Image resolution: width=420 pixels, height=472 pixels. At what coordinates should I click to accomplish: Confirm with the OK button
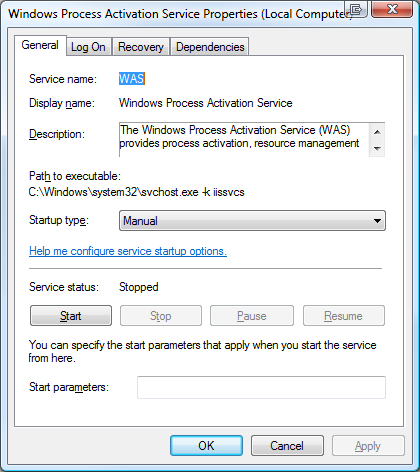pyautogui.click(x=206, y=446)
